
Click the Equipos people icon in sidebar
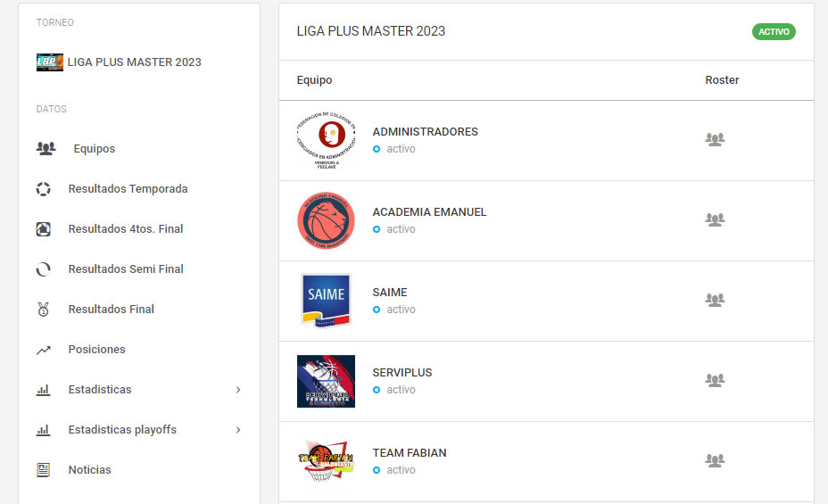[46, 148]
